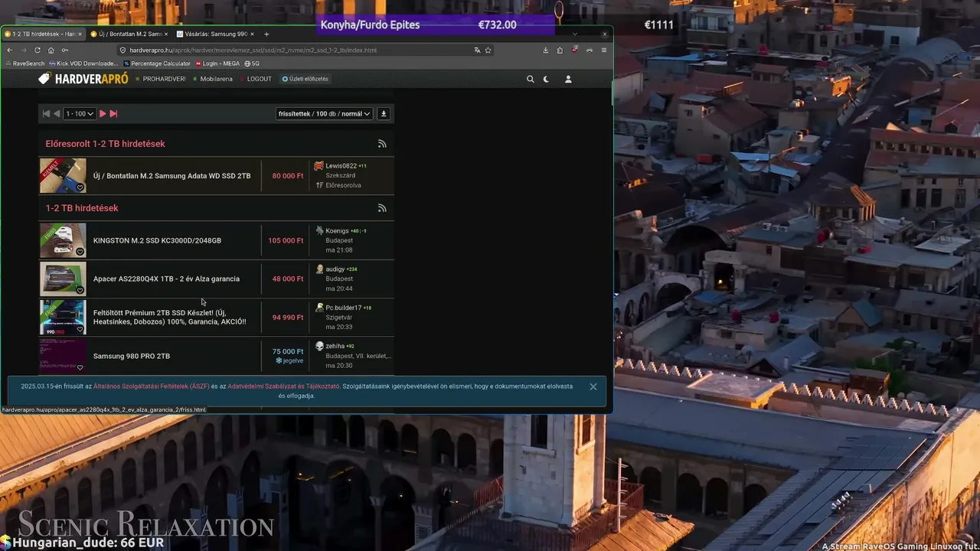Open the Login - MEGA bookmark
This screenshot has width=980, height=551.
(x=217, y=64)
